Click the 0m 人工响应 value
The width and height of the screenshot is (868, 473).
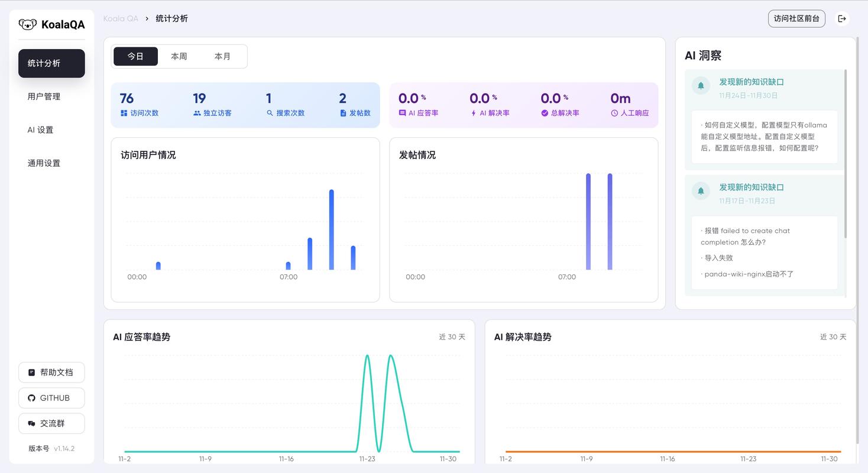pyautogui.click(x=620, y=98)
